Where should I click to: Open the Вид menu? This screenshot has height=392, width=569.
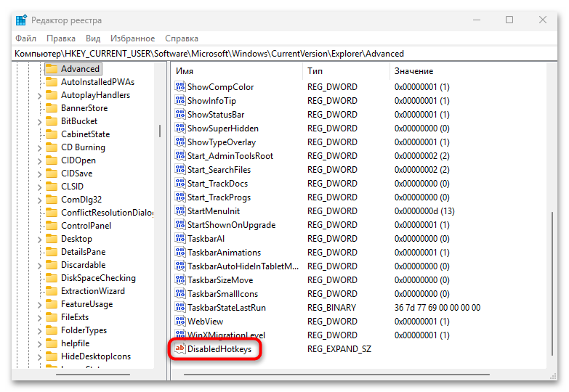[x=93, y=38]
